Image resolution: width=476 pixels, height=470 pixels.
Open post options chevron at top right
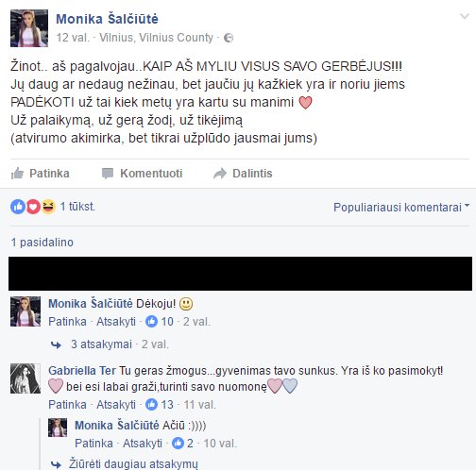tap(465, 16)
